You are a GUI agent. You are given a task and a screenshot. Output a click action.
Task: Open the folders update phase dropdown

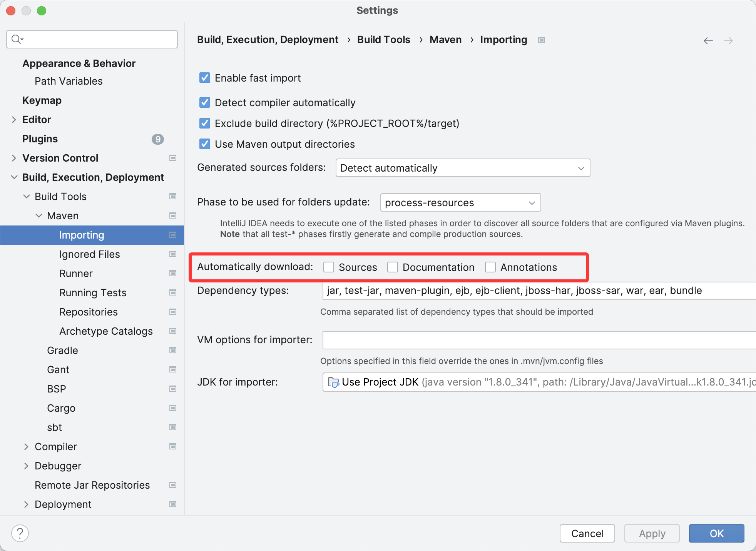(460, 203)
